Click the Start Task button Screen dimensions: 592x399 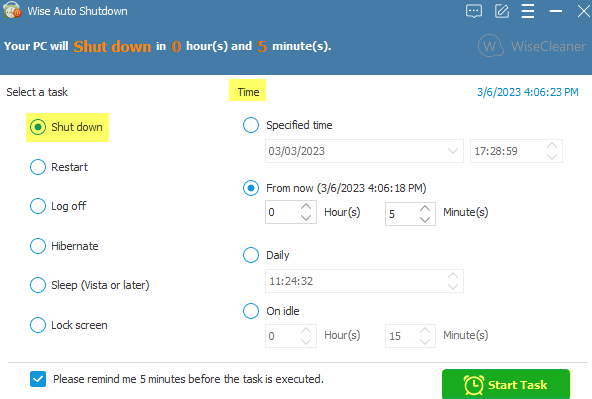coord(506,384)
